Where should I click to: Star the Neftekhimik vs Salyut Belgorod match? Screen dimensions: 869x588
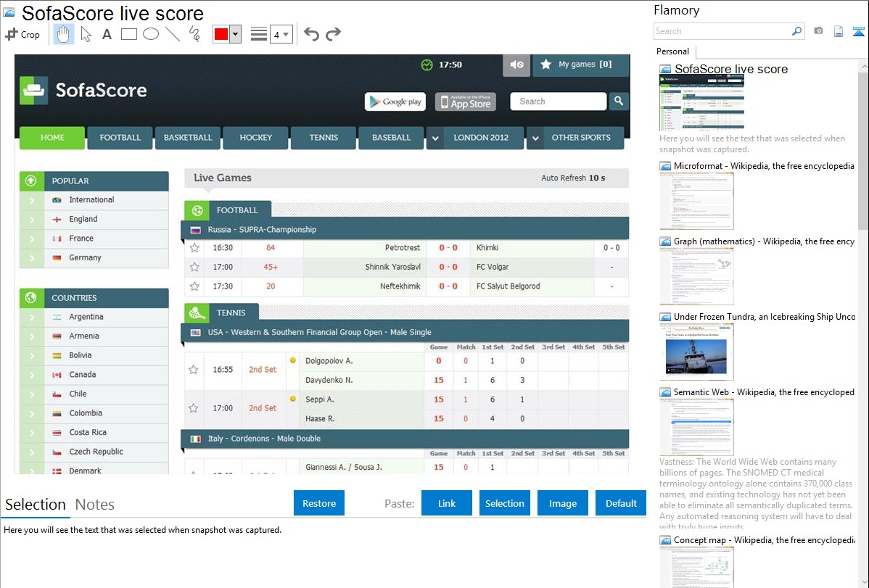(x=194, y=286)
